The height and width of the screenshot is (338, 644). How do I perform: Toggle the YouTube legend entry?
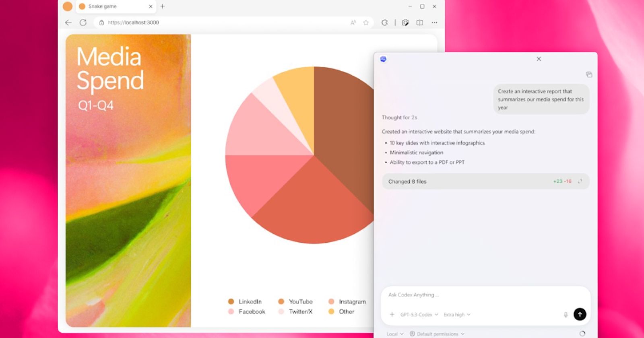[x=295, y=302]
